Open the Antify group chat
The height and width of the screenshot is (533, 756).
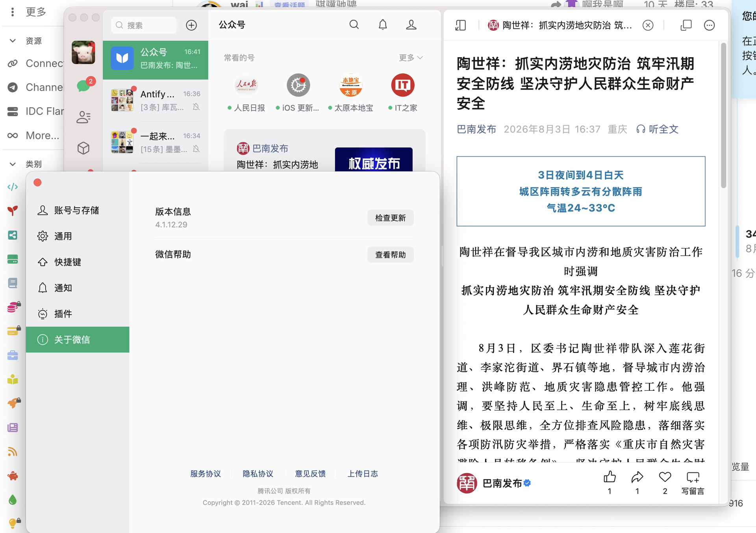point(156,100)
